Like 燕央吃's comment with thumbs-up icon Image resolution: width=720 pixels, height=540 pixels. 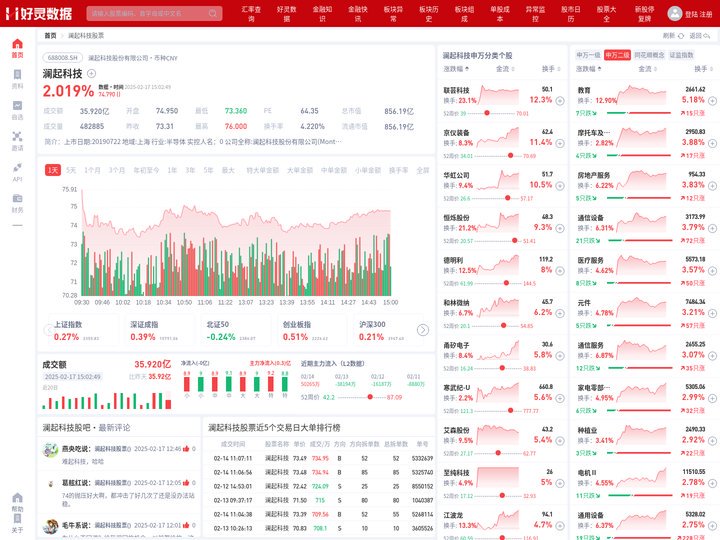[186, 449]
